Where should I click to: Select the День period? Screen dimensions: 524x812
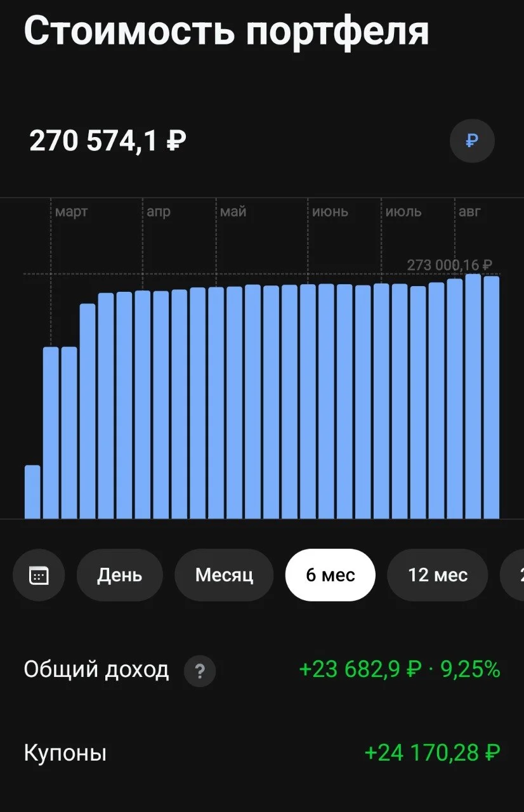coord(119,575)
